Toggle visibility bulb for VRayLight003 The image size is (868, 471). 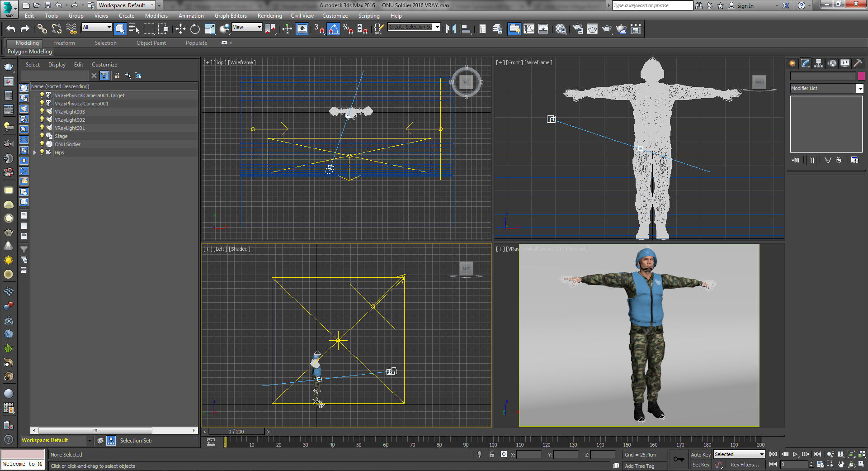pyautogui.click(x=42, y=111)
